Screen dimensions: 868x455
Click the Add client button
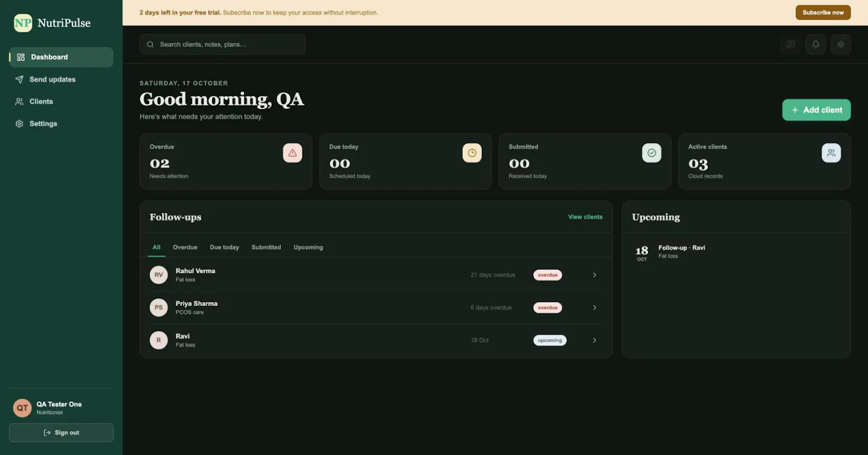point(816,110)
